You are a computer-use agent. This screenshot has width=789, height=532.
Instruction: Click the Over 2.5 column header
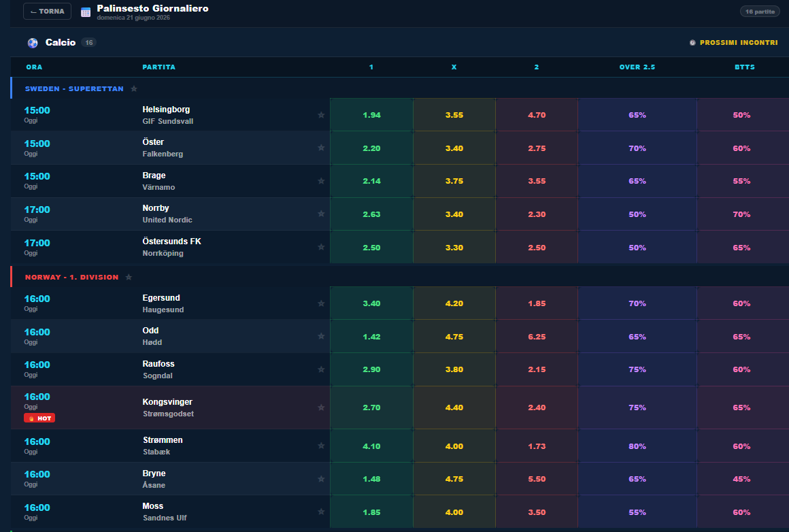(x=637, y=67)
